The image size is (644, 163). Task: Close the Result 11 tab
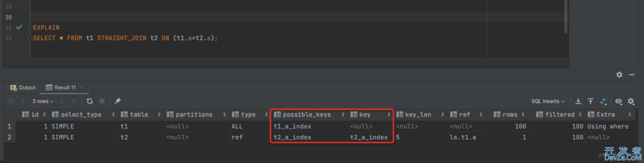[81, 88]
